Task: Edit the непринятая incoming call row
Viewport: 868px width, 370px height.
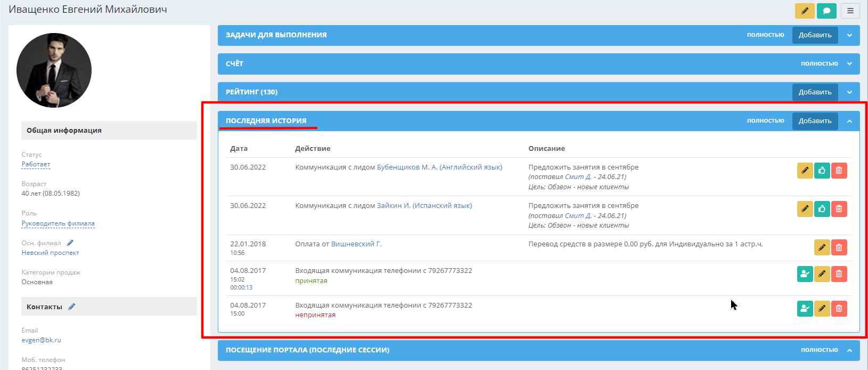Action: coord(822,309)
